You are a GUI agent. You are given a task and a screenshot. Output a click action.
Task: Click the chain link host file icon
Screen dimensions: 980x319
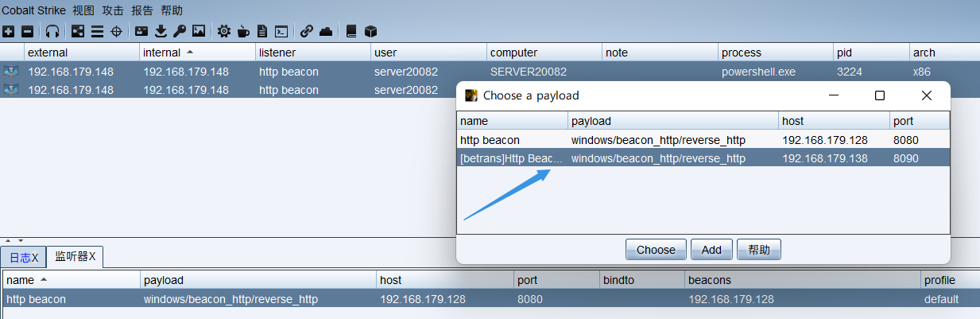(x=307, y=31)
